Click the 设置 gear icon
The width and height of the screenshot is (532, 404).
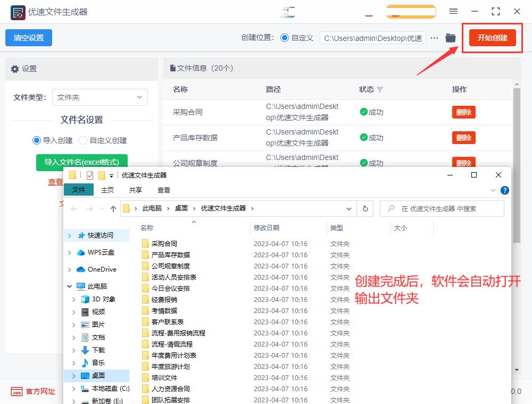[15, 69]
